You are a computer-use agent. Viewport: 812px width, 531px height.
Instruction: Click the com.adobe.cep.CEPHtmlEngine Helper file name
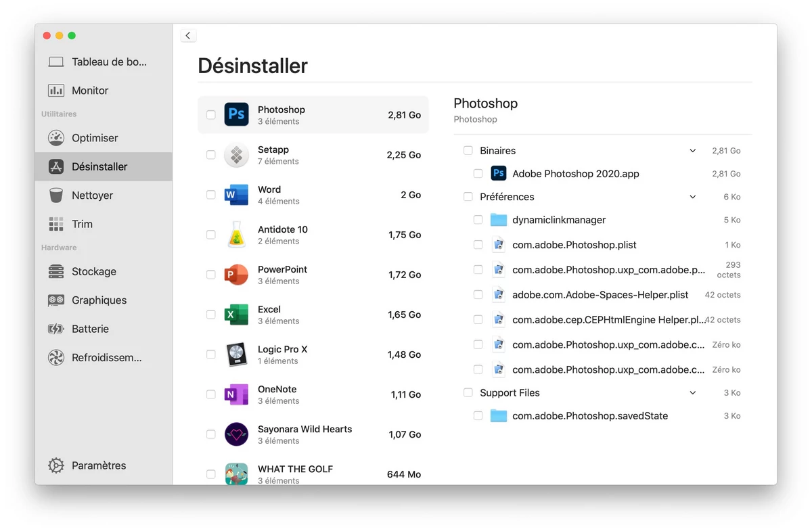click(608, 319)
